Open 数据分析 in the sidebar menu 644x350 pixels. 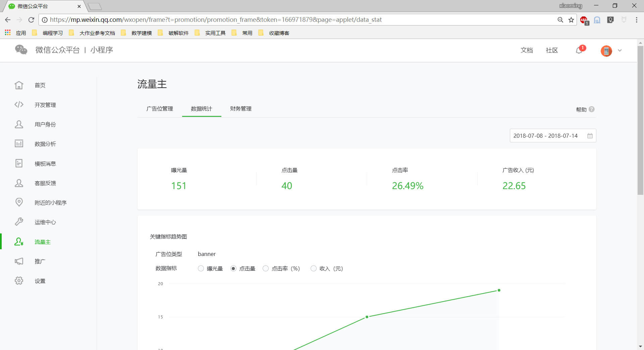point(45,144)
